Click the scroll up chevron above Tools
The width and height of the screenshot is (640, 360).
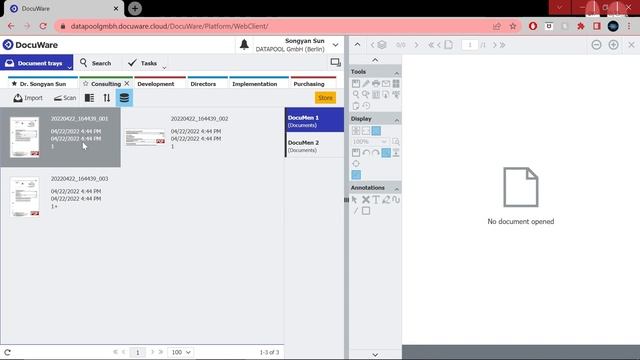(x=375, y=60)
